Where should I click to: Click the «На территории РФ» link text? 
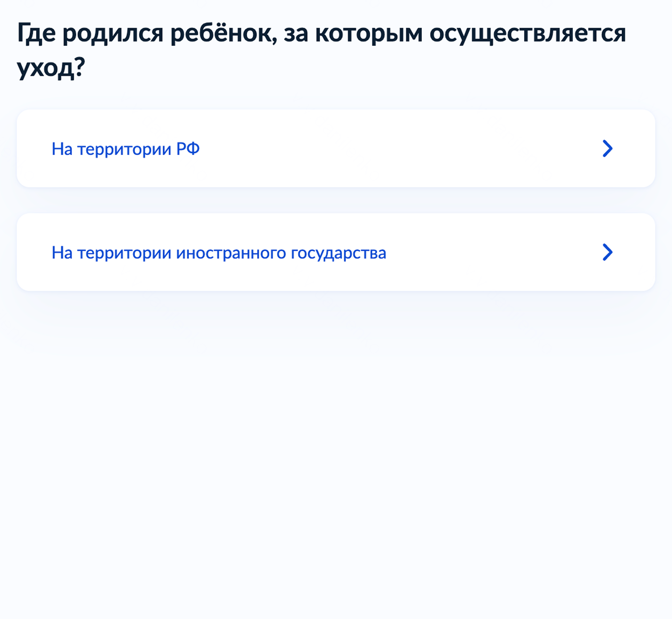point(126,149)
